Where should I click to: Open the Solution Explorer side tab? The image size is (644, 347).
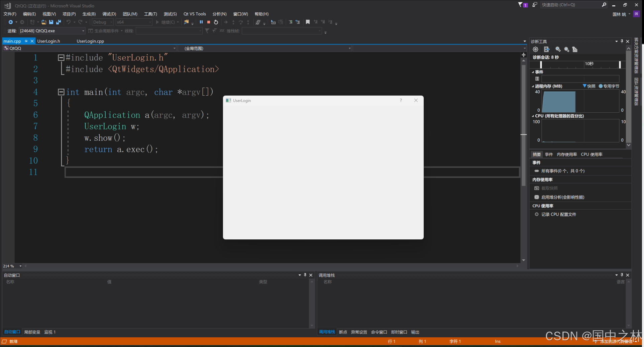636,55
